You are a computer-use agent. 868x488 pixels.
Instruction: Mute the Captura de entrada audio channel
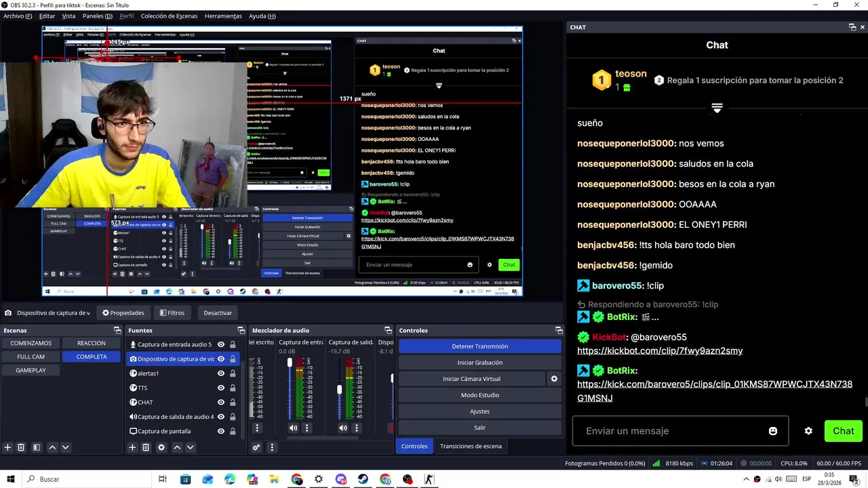pyautogui.click(x=293, y=428)
